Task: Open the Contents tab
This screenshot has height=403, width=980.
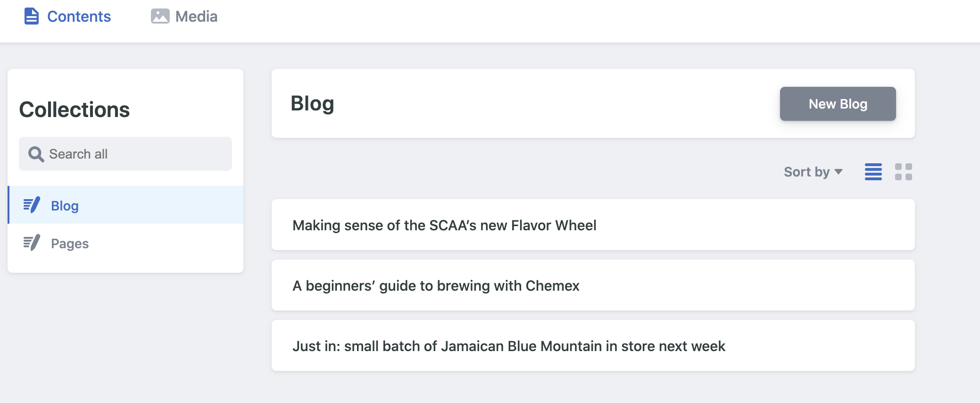Action: coord(67,17)
